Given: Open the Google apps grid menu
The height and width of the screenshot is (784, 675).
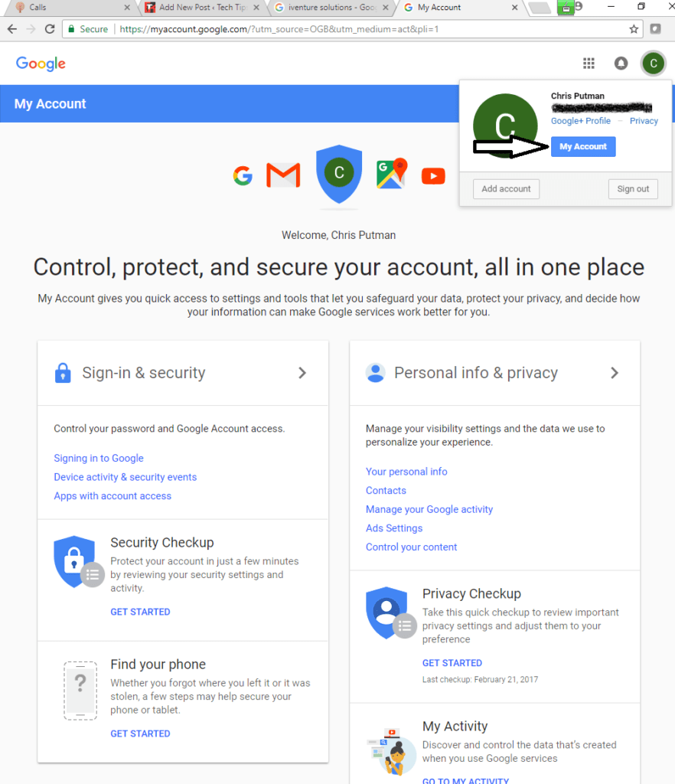Looking at the screenshot, I should (x=589, y=63).
